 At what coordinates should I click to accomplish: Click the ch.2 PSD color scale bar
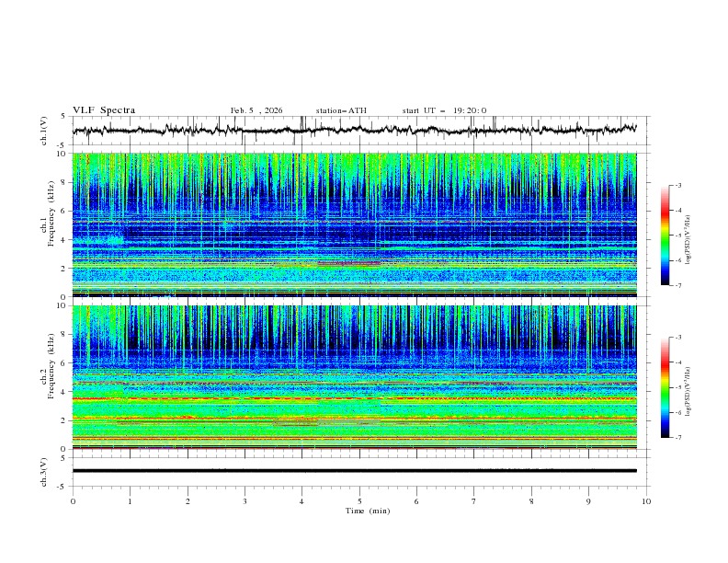click(x=665, y=387)
